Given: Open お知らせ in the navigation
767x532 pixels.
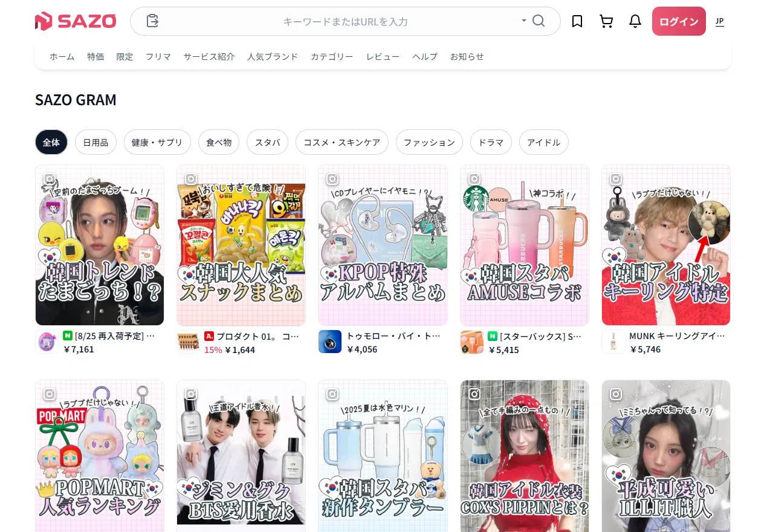Looking at the screenshot, I should (467, 56).
